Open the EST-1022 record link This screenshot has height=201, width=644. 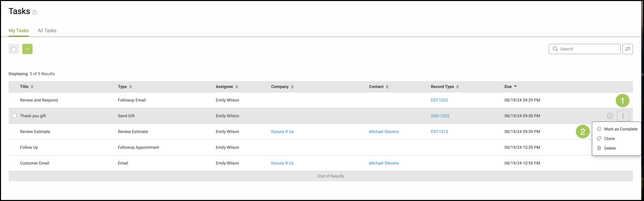[x=439, y=100]
